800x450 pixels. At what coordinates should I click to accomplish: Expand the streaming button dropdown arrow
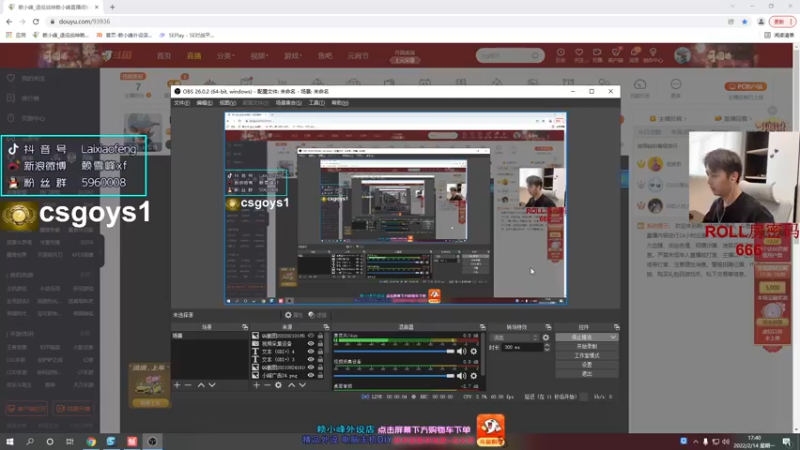coord(613,337)
